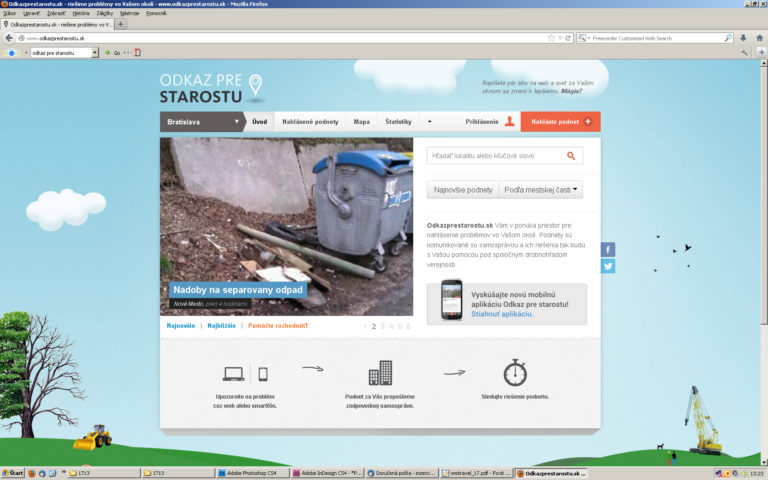Open new browser tab with plus icon
Image resolution: width=768 pixels, height=480 pixels.
(x=121, y=24)
